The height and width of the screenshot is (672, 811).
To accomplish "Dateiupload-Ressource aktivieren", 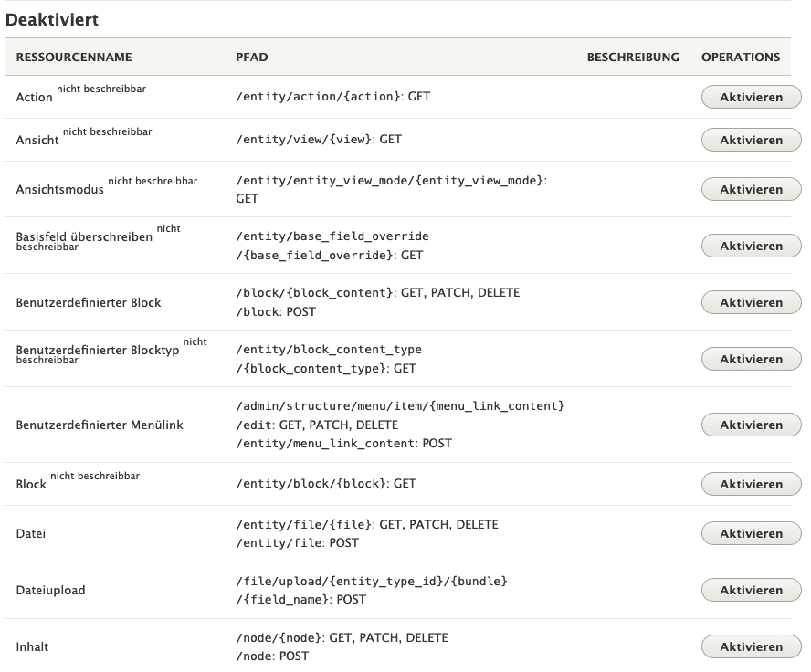I will [x=750, y=590].
